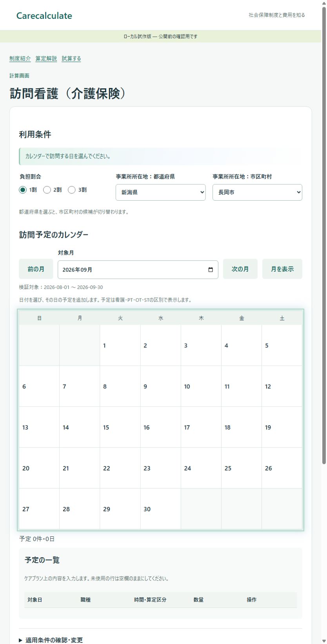Select calendar day 23
This screenshot has height=644, width=327.
click(160, 468)
